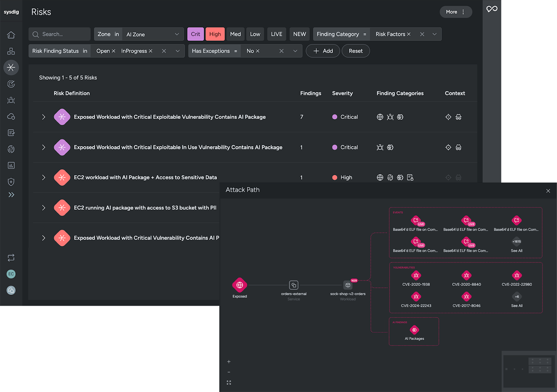
Task: Open Has Exceptions dropdown arrow
Action: click(x=295, y=51)
